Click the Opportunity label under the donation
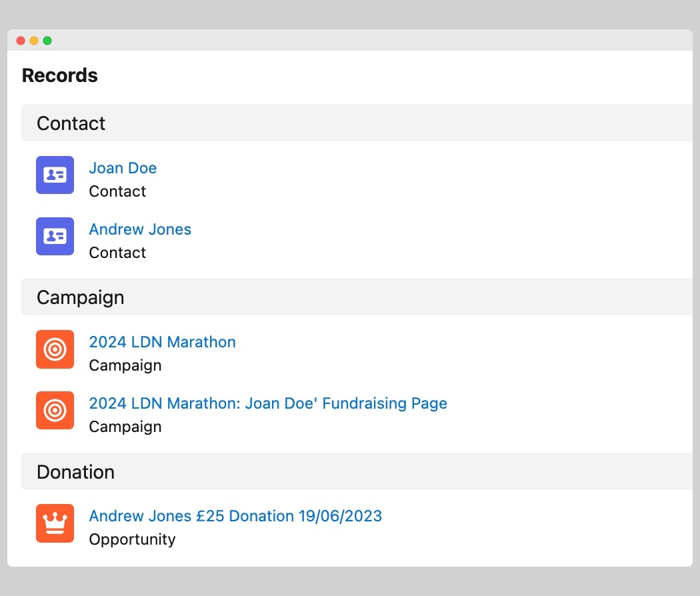This screenshot has height=596, width=700. pyautogui.click(x=132, y=539)
